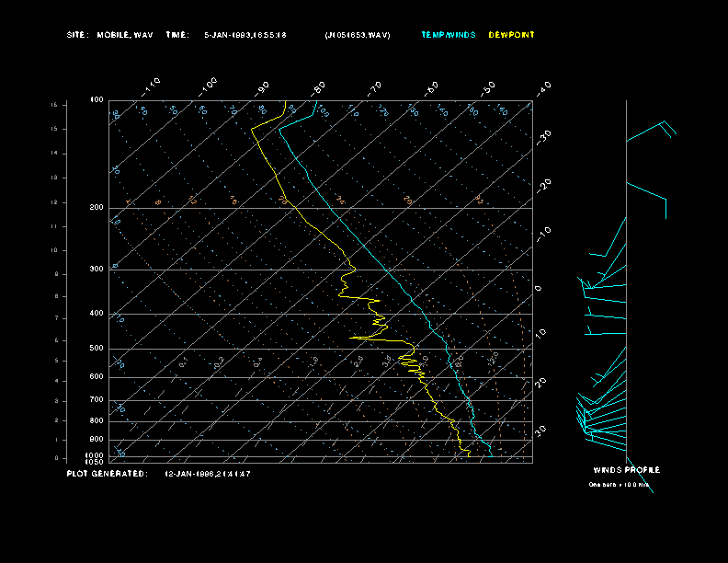Click the white -60 isotherm label above the chart

[x=431, y=88]
